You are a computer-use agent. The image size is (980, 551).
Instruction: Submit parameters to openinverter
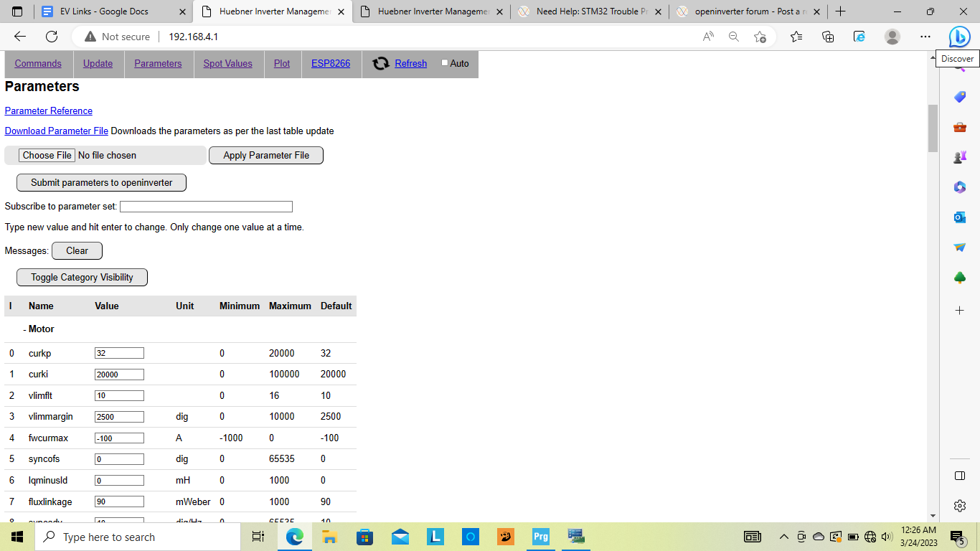101,183
